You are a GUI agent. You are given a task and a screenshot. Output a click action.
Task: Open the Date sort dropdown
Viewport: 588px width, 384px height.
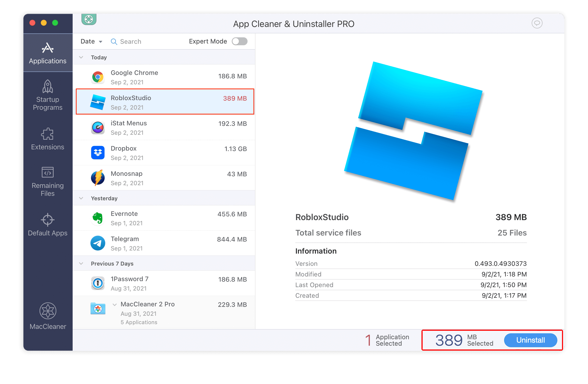[91, 41]
